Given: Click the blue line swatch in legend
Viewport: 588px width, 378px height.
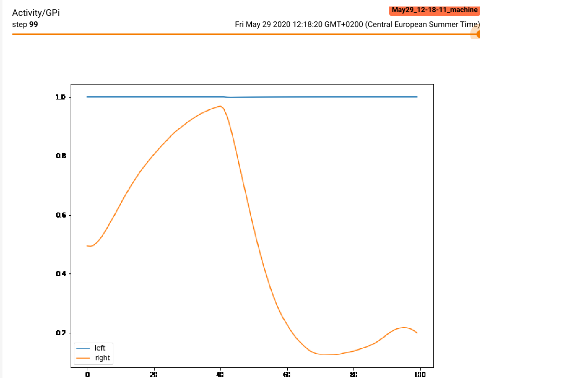Looking at the screenshot, I should pyautogui.click(x=84, y=348).
